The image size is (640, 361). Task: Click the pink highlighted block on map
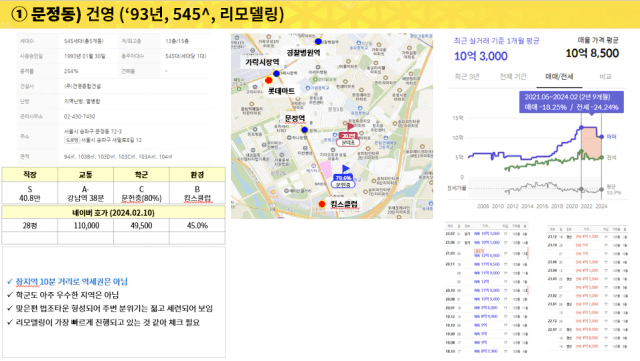(325, 169)
